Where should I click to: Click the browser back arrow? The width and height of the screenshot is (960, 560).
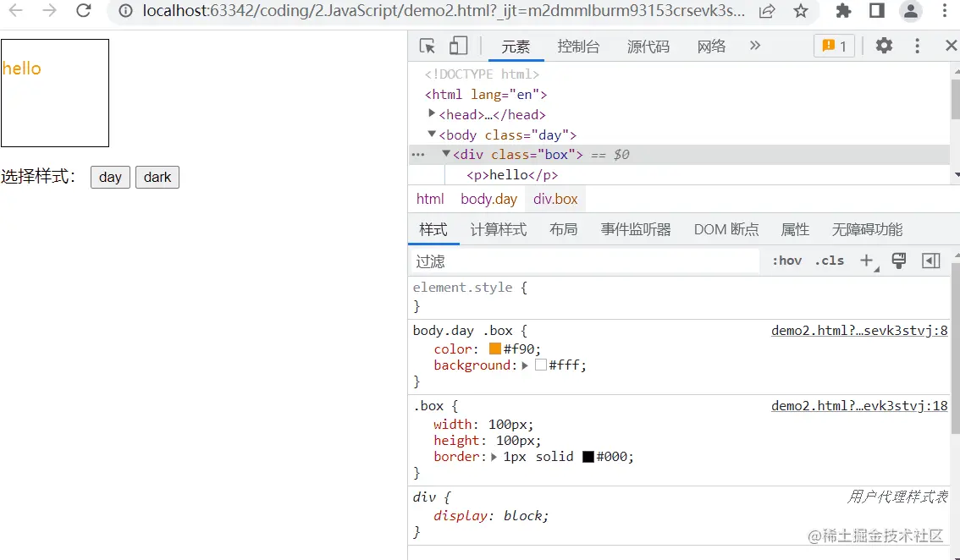(16, 10)
